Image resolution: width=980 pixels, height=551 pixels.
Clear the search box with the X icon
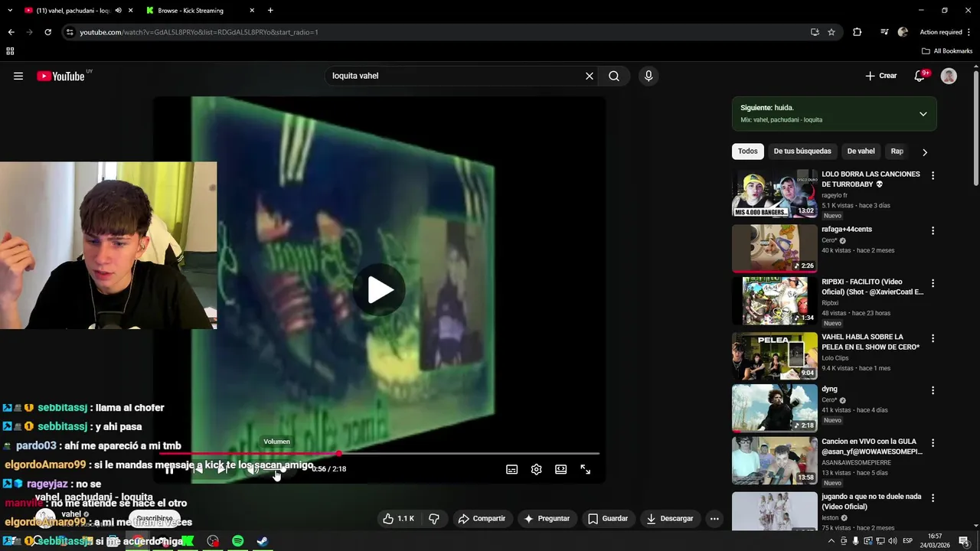click(x=590, y=76)
